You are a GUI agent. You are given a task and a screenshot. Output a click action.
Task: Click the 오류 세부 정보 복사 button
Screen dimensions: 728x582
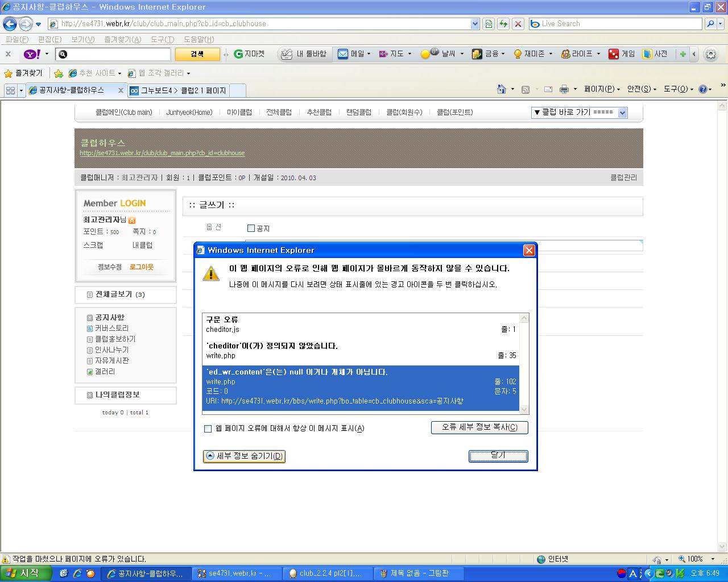point(479,427)
